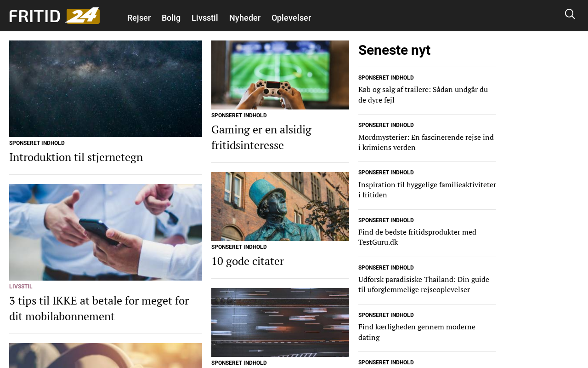
Task: Read Find kærligheden gennem moderne dating
Action: pos(417,332)
